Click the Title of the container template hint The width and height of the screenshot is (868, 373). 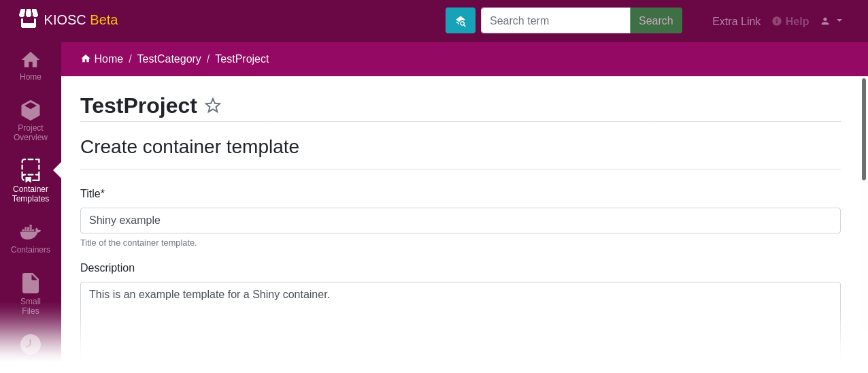point(139,243)
